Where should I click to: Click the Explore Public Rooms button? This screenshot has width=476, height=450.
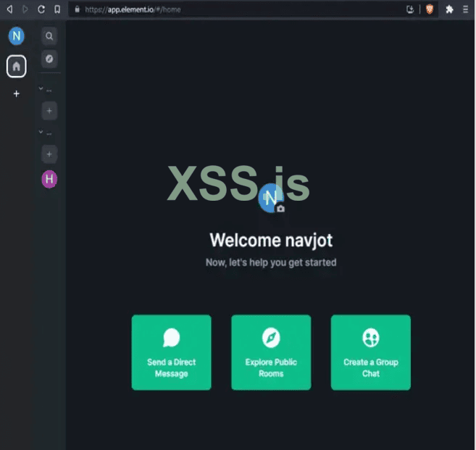pyautogui.click(x=271, y=352)
